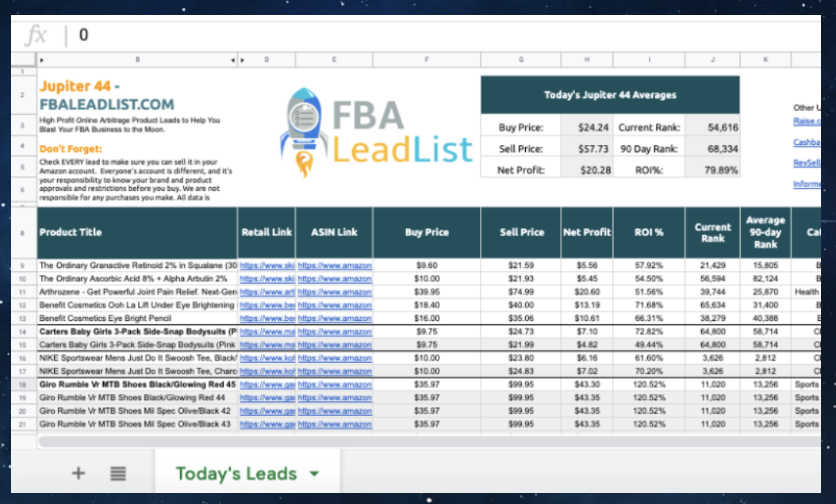Open the ASIN link for Arthrozene row
The width and height of the screenshot is (836, 504).
(334, 292)
